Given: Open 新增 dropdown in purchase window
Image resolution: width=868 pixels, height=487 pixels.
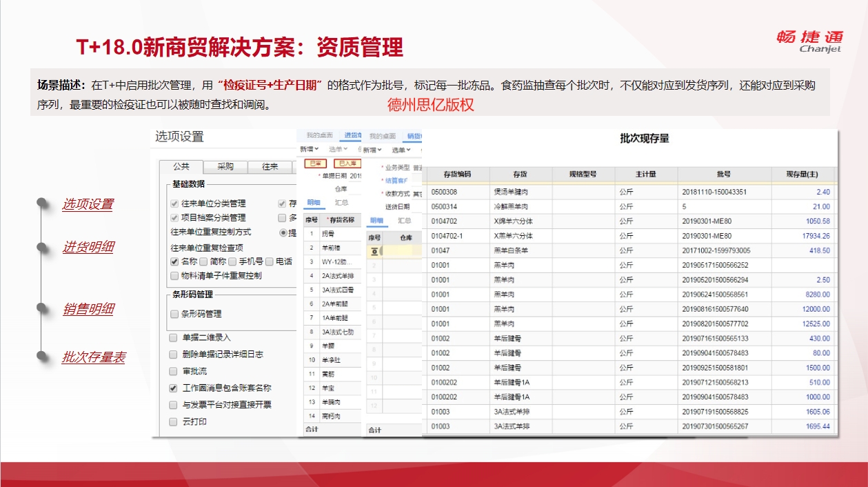Looking at the screenshot, I should click(x=309, y=149).
